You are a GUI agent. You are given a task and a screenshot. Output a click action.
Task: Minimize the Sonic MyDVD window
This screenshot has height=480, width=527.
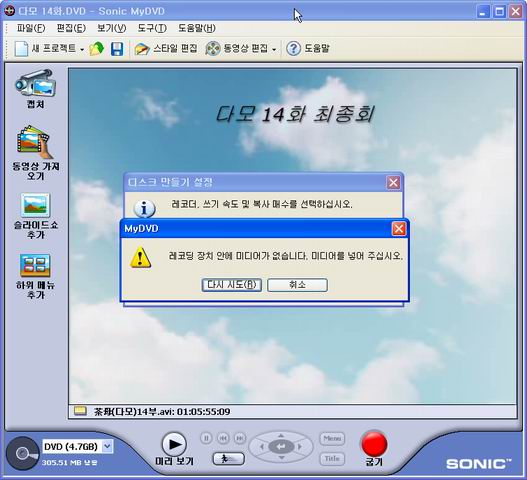483,12
